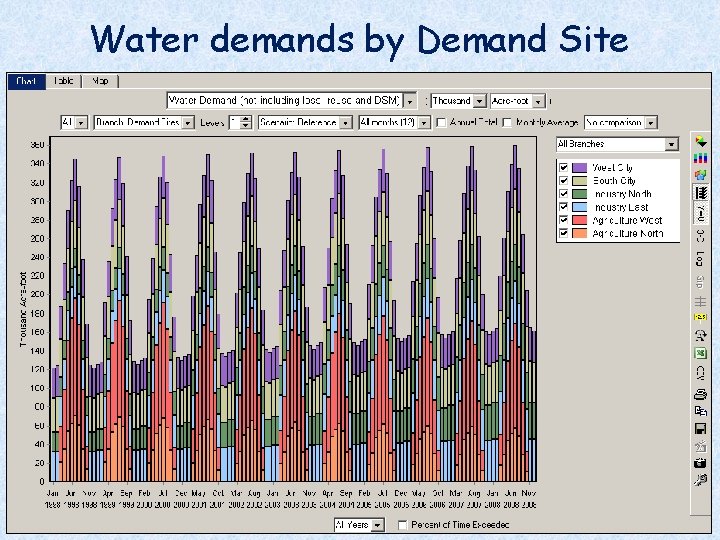
Task: Click the black camera-style icon above the wrench
Action: coord(700,463)
